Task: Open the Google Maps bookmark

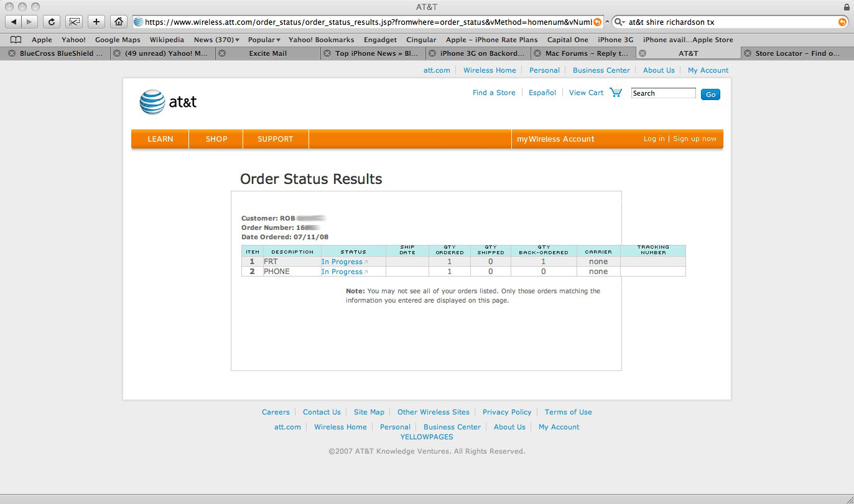Action: pos(118,40)
